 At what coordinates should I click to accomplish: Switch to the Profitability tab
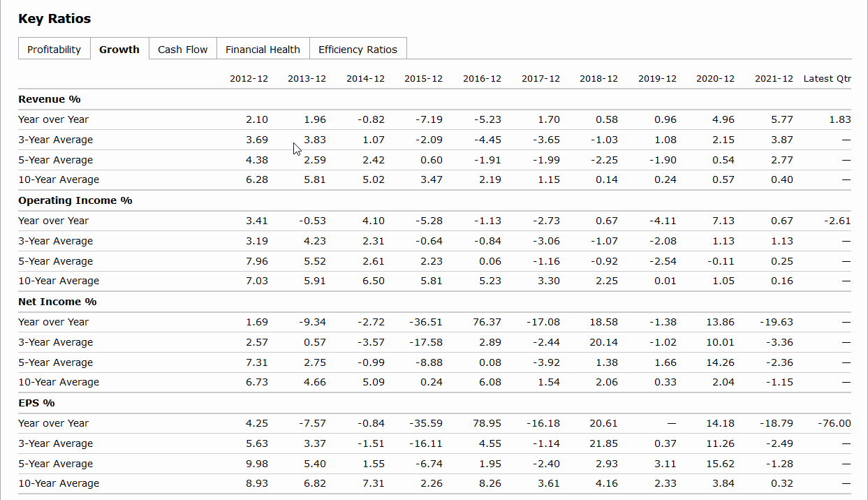point(54,50)
